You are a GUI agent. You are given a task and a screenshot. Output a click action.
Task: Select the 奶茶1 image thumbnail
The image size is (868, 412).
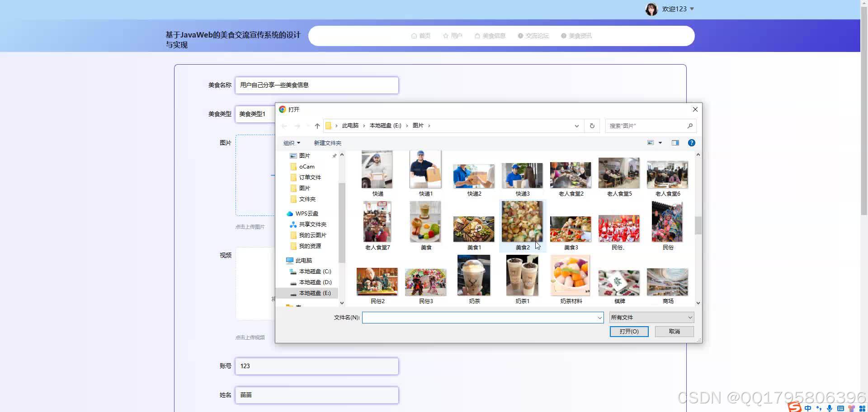tap(522, 276)
